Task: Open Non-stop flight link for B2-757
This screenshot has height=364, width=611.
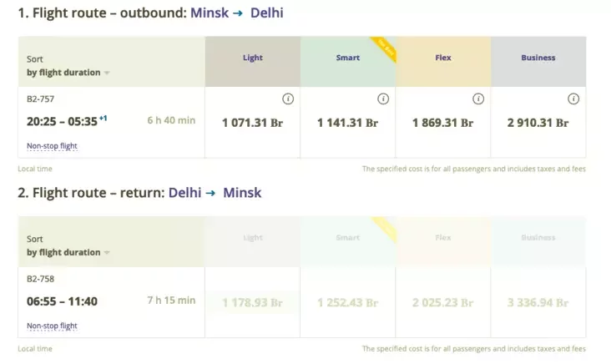Action: tap(52, 146)
